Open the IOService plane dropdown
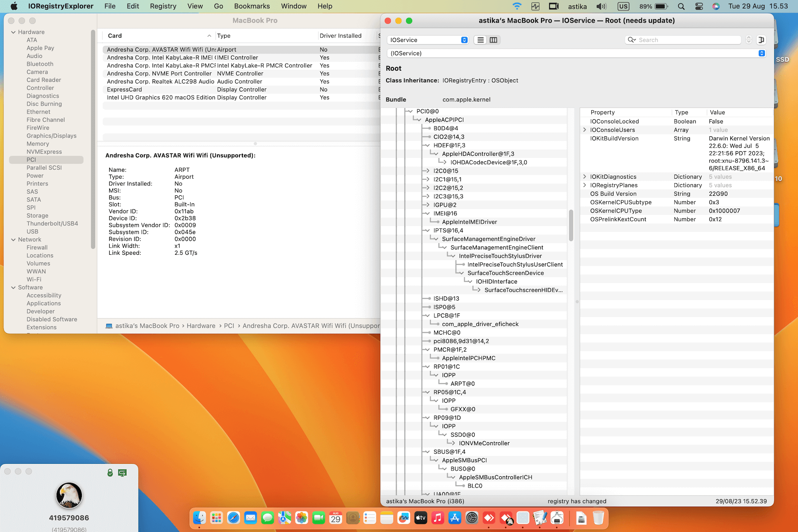The image size is (798, 532). 428,40
